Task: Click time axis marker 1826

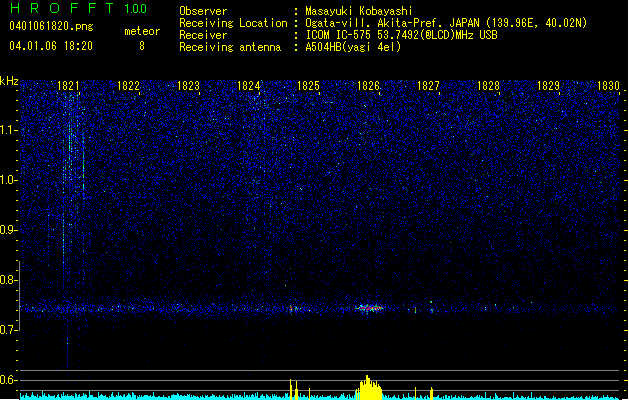Action: 368,86
